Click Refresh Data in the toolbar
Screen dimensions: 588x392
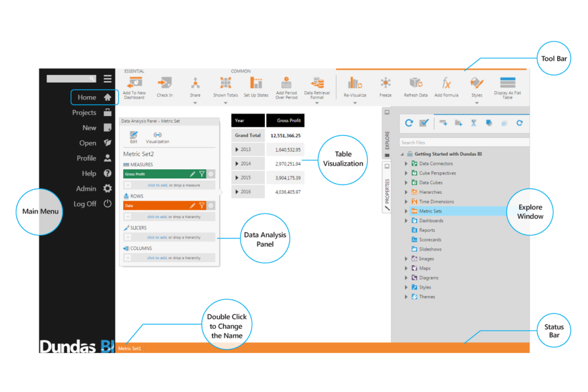pos(416,85)
